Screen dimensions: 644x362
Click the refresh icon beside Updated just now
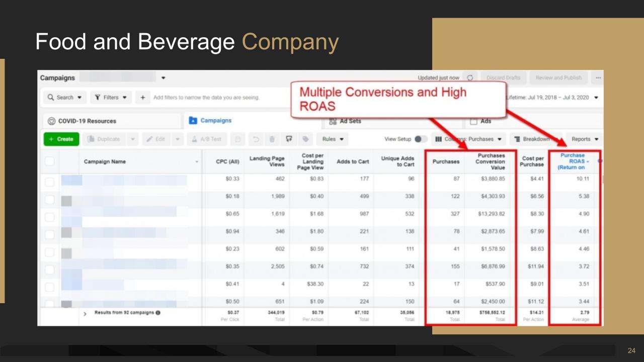coord(470,78)
